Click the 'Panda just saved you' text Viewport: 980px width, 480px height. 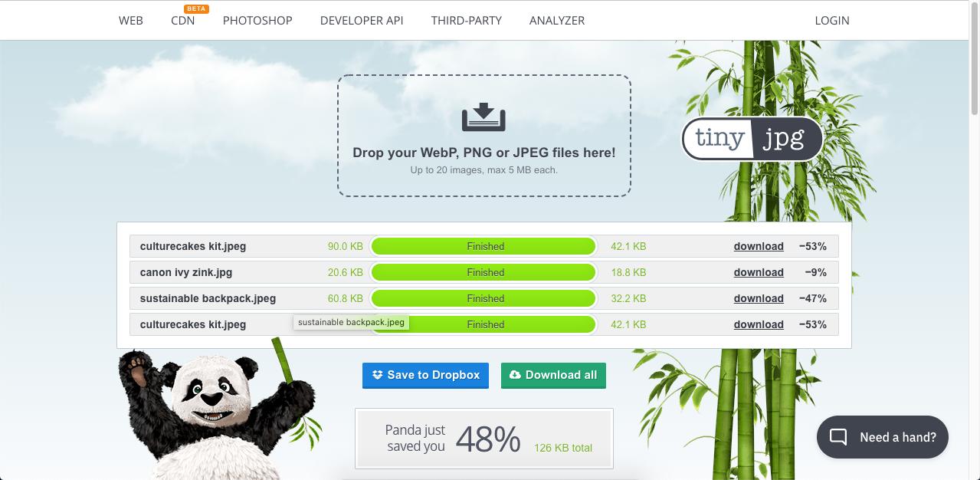tap(415, 439)
